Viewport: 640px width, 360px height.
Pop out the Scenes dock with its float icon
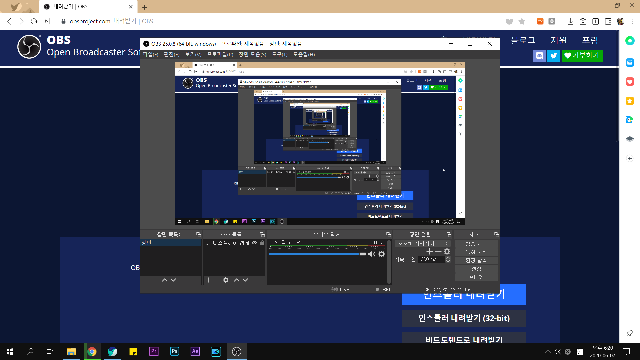point(198,234)
